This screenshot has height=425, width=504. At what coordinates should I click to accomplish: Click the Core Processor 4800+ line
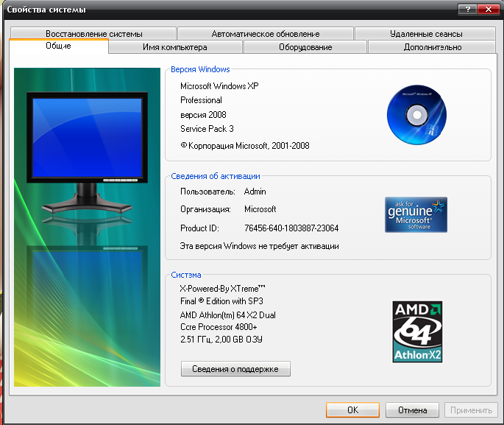(x=219, y=327)
